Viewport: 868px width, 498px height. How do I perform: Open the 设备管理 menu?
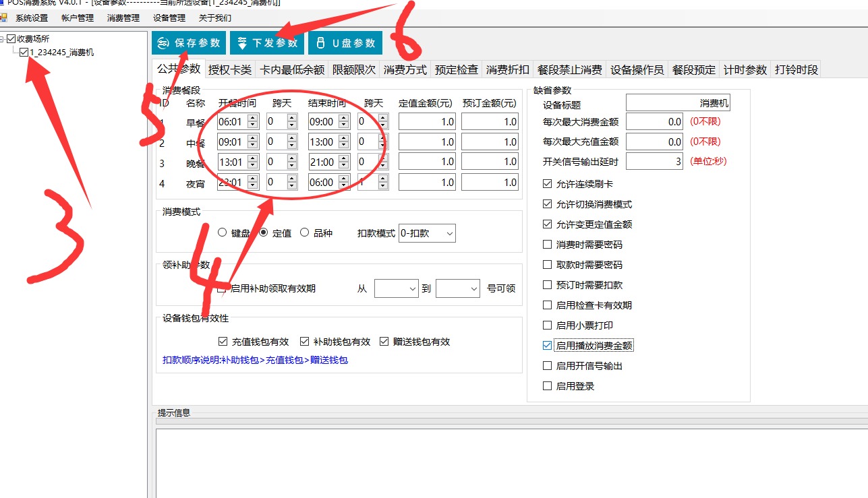[x=169, y=18]
